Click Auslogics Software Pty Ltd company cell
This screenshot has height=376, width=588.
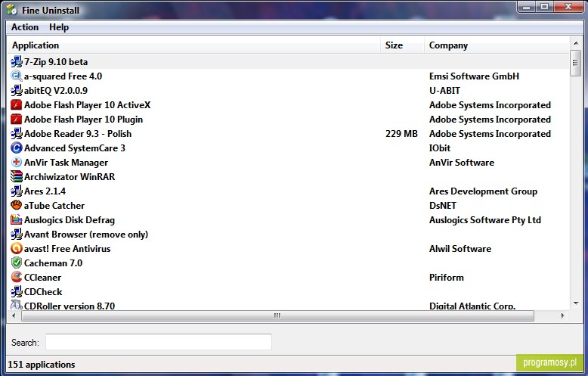click(485, 220)
